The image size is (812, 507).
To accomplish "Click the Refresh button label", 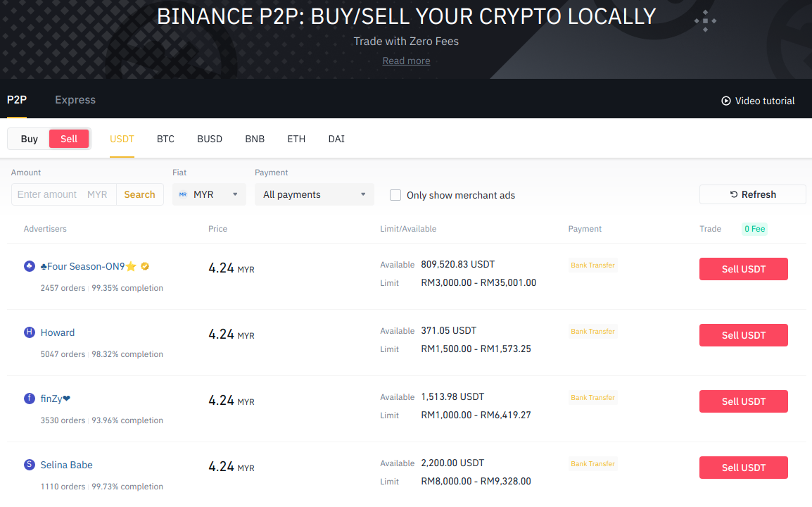I will pyautogui.click(x=759, y=194).
